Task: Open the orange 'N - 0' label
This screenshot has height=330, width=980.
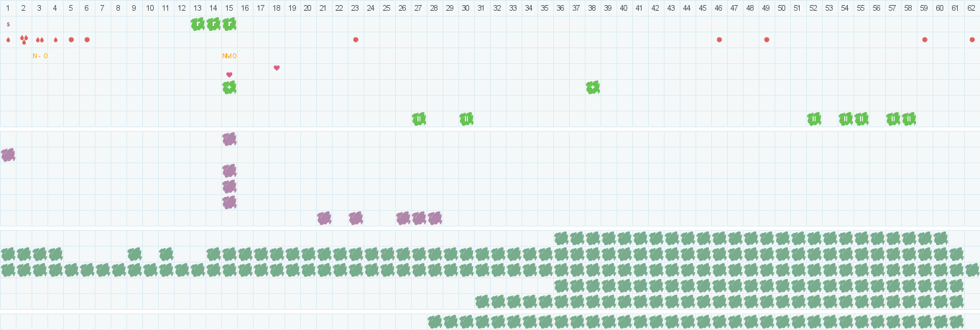Action: pos(40,55)
